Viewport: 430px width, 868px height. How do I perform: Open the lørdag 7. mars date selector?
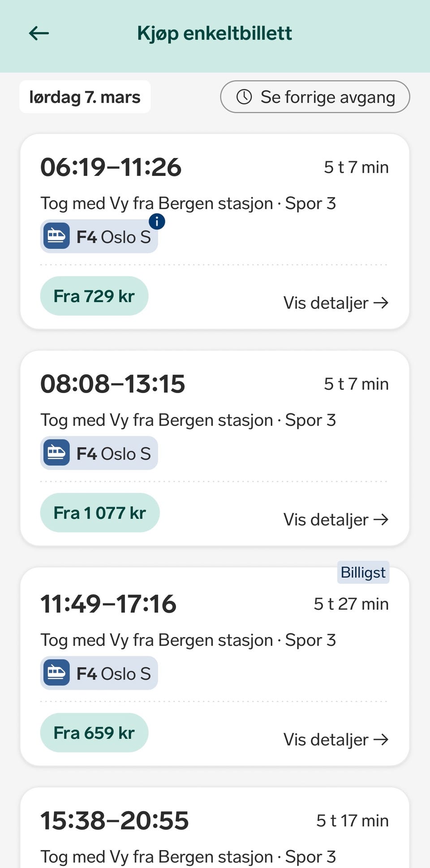point(85,97)
